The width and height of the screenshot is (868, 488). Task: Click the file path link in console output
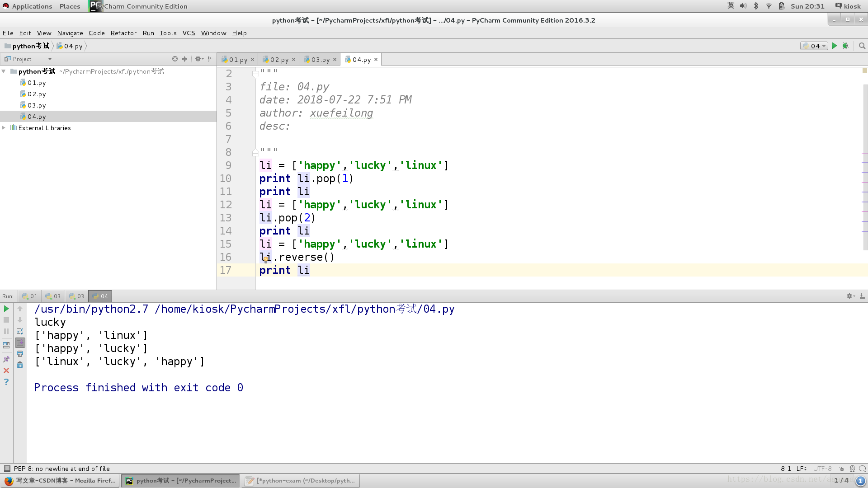click(x=304, y=309)
